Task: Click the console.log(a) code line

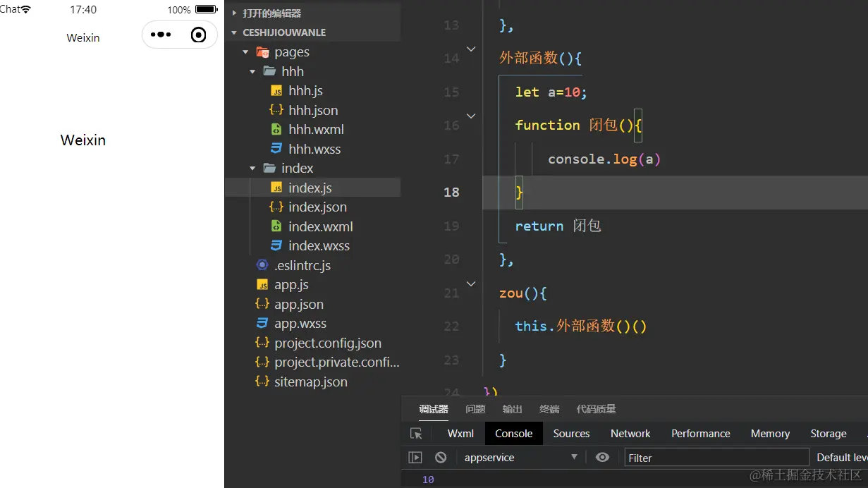Action: tap(604, 159)
